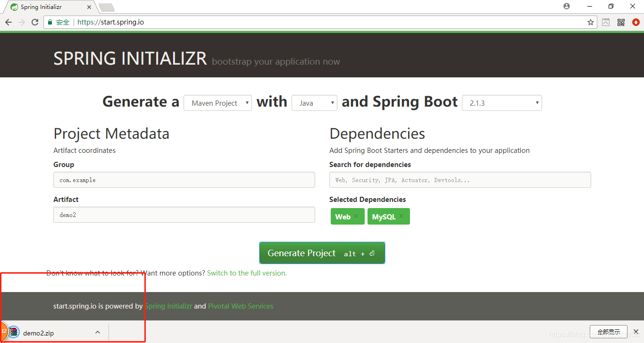This screenshot has width=644, height=343.
Task: Open the downloaded demo2.zip file
Action: point(38,333)
